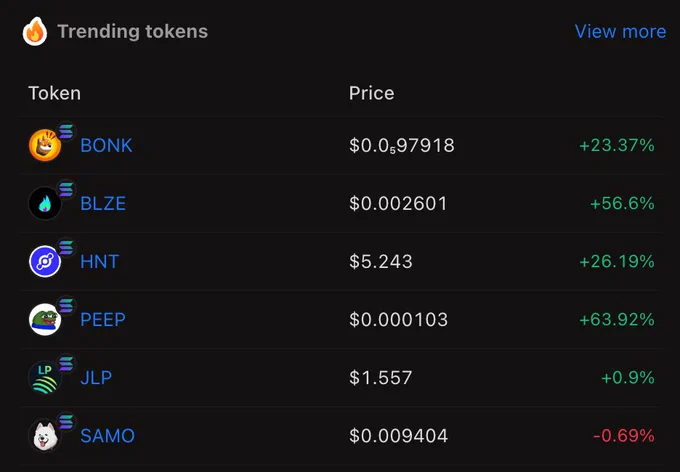Click the BLZE flame token icon
Image resolution: width=680 pixels, height=472 pixels.
(45, 203)
